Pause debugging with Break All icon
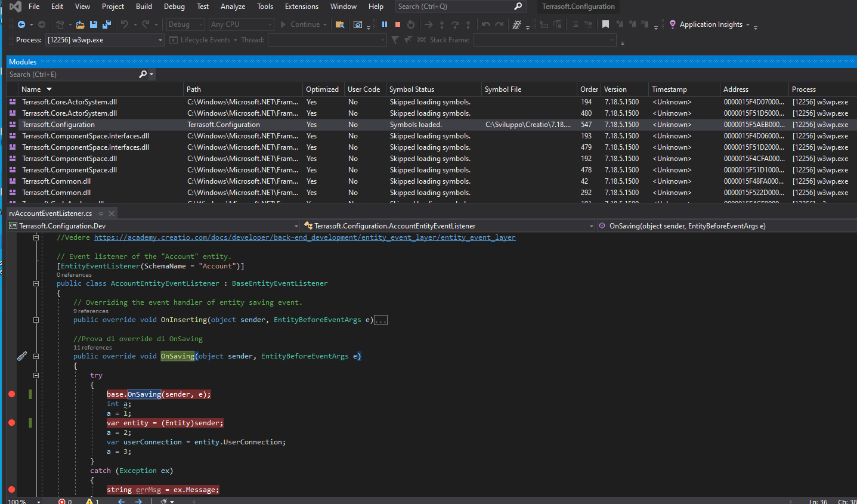The image size is (857, 504). pos(385,24)
